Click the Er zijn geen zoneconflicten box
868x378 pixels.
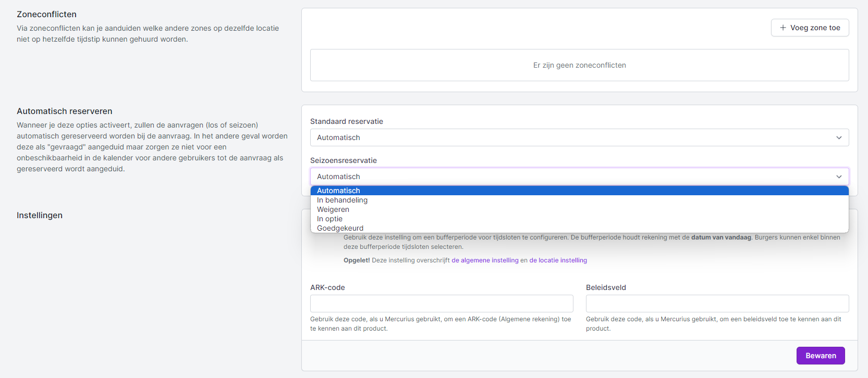[579, 65]
